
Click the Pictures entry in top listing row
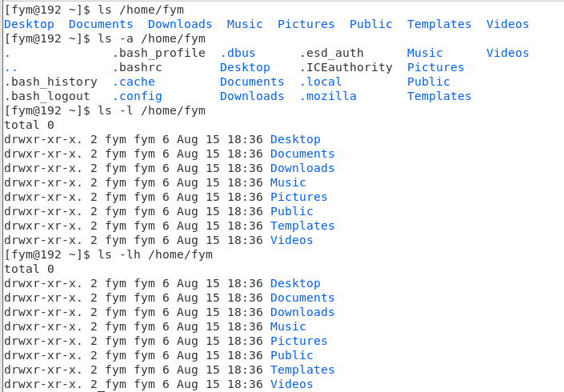(306, 24)
